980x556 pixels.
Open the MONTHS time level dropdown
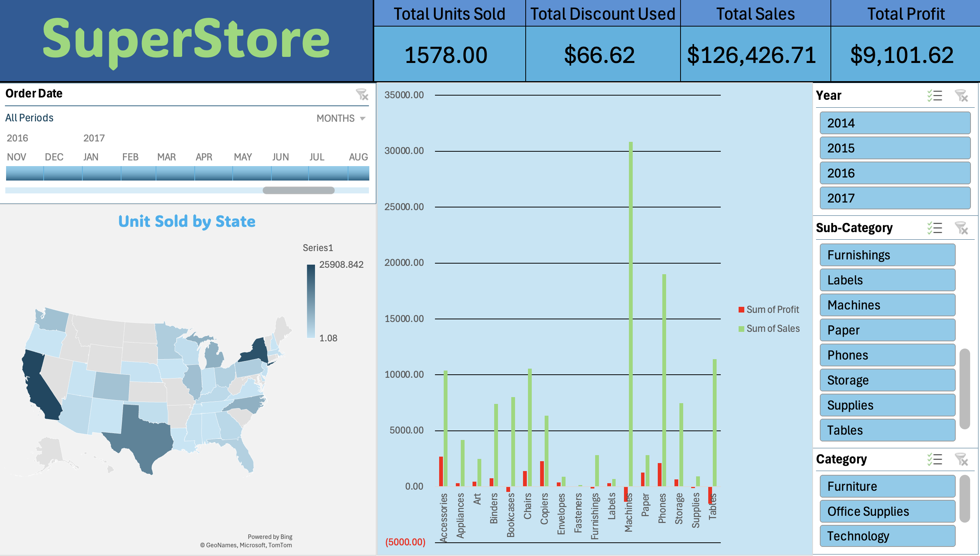tap(341, 118)
